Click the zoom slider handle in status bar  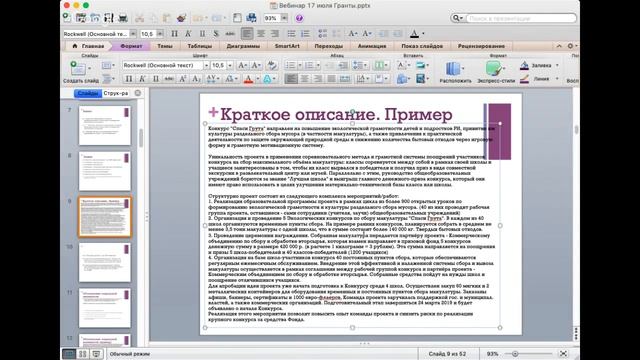(515, 354)
